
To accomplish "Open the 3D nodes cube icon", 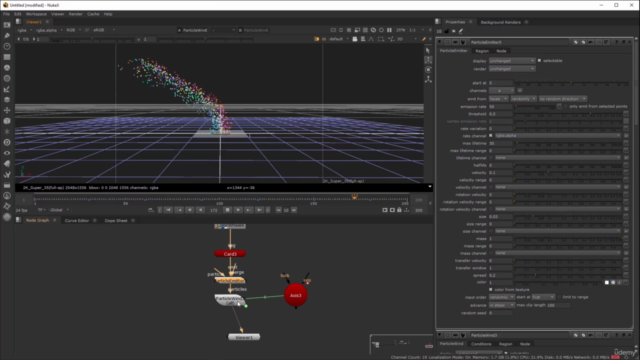I will pyautogui.click(x=7, y=121).
